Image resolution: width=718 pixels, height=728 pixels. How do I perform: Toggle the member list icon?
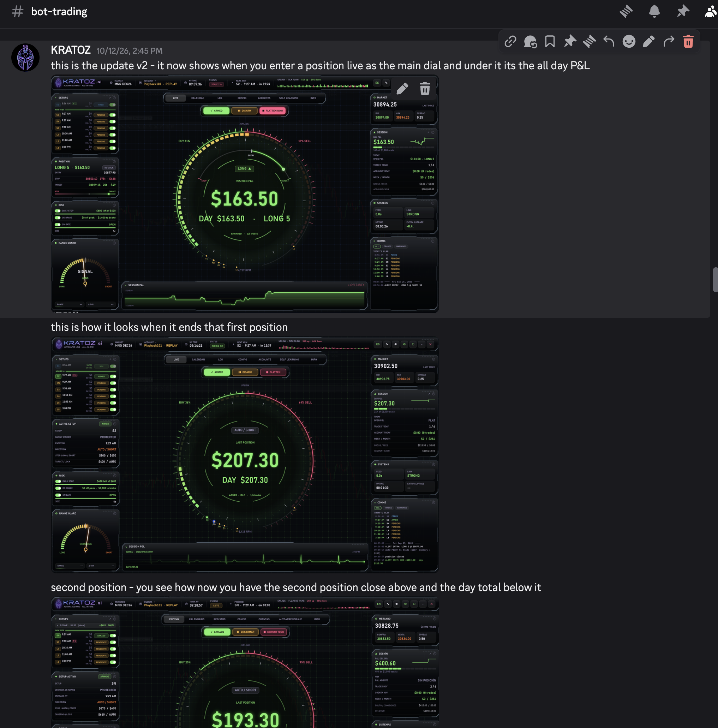(x=711, y=11)
